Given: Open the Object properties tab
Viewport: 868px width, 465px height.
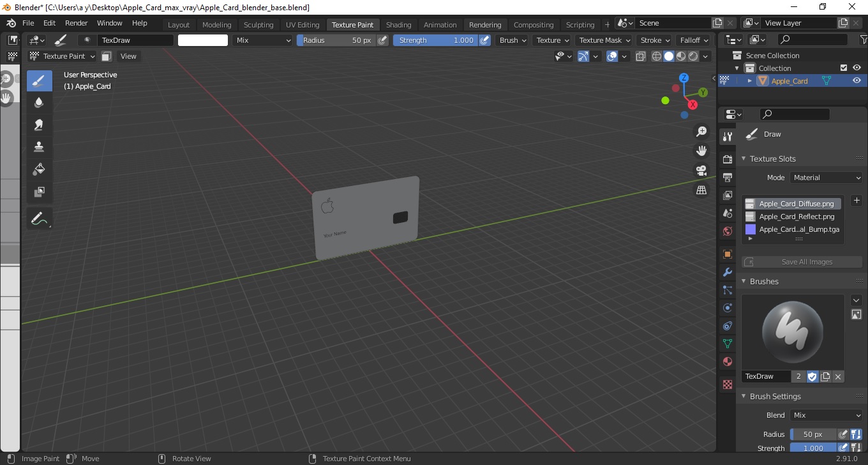Looking at the screenshot, I should coord(727,254).
